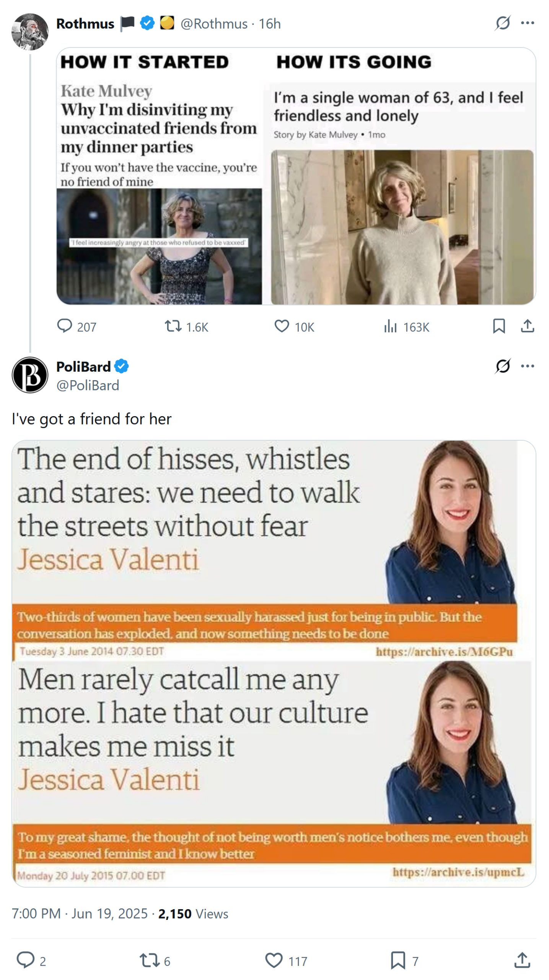549x980 pixels.
Task: Open Grok icon on PoliBard post
Action: [503, 366]
